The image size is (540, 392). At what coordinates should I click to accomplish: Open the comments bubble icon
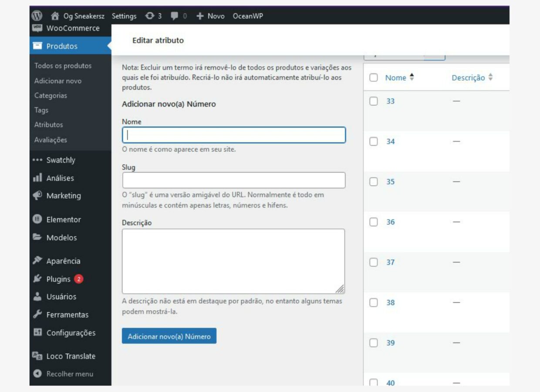click(x=175, y=16)
